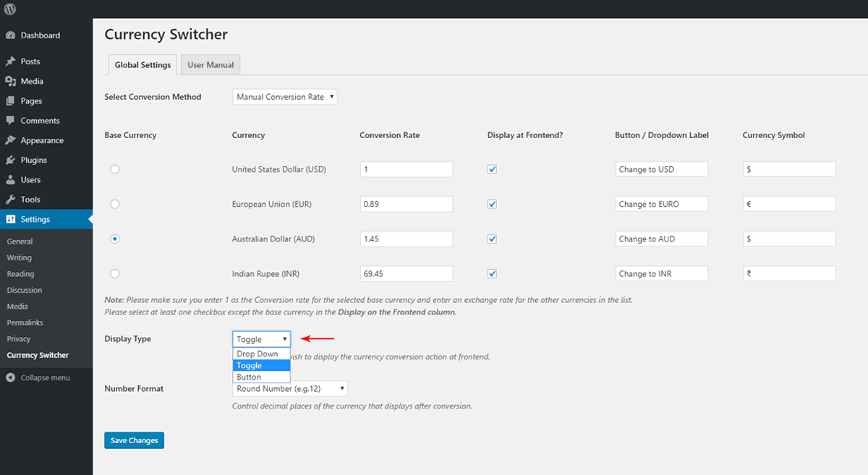Uncheck USD display at frontend

coord(492,169)
